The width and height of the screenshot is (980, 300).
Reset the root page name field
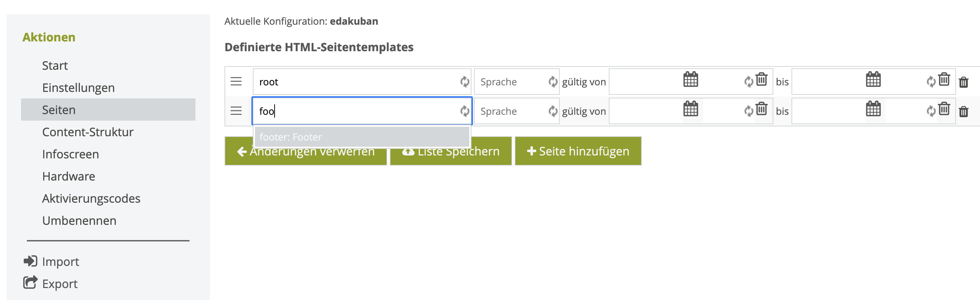(x=465, y=82)
